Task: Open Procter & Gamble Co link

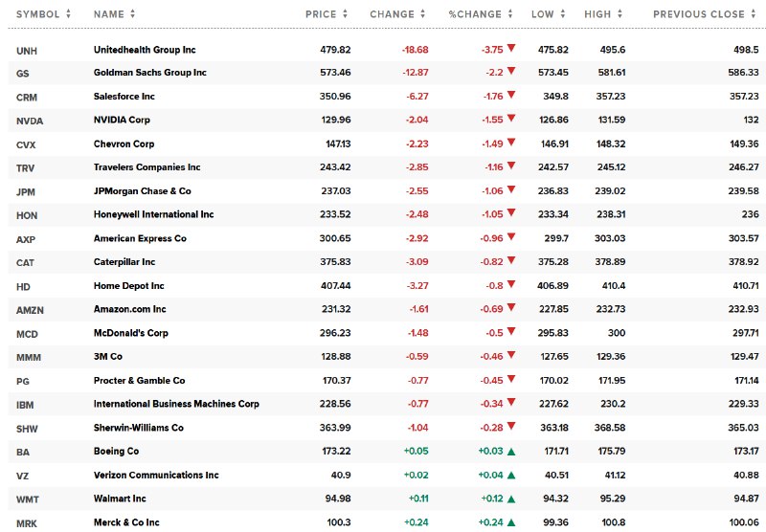Action: pyautogui.click(x=139, y=381)
